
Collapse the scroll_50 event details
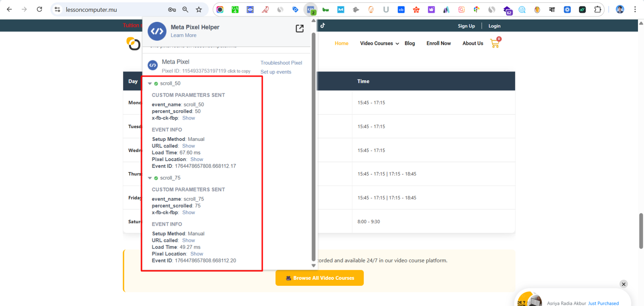150,84
